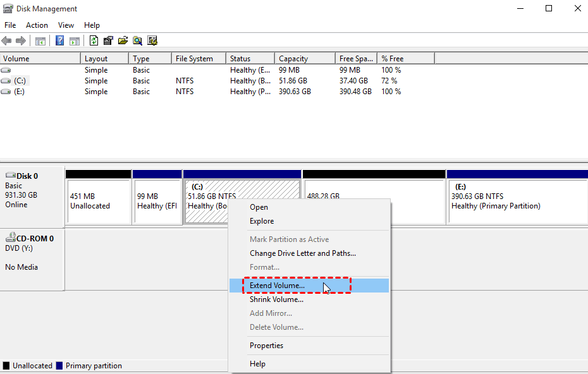Open the folder-shaped toolbar icon

click(x=123, y=40)
